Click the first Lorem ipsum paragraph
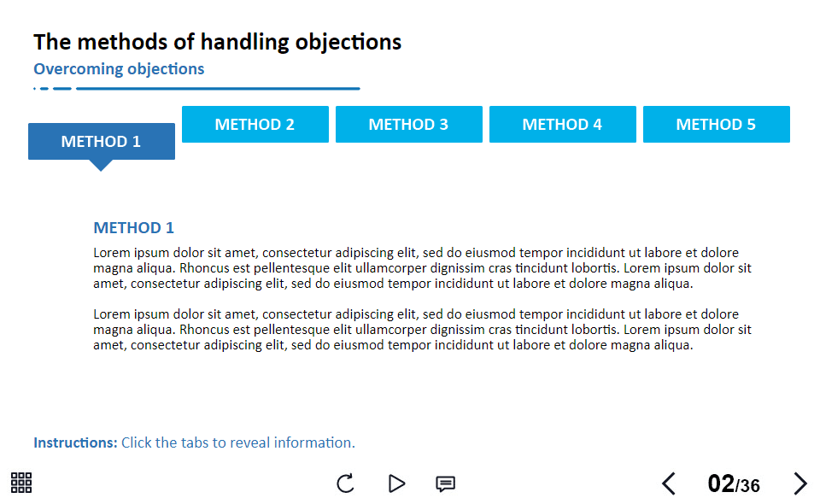The height and width of the screenshot is (504, 820). 422,268
